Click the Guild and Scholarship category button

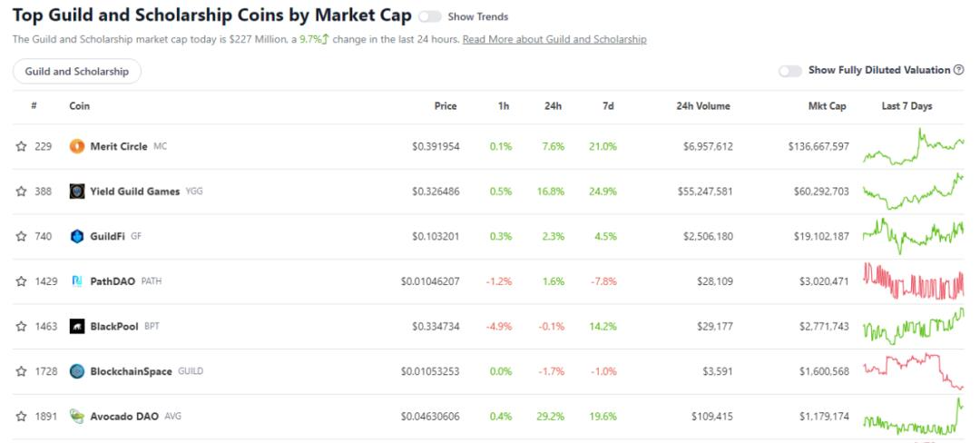click(x=77, y=72)
